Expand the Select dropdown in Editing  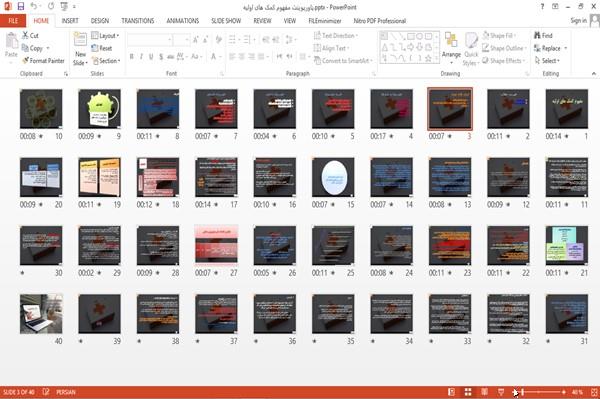pos(547,60)
